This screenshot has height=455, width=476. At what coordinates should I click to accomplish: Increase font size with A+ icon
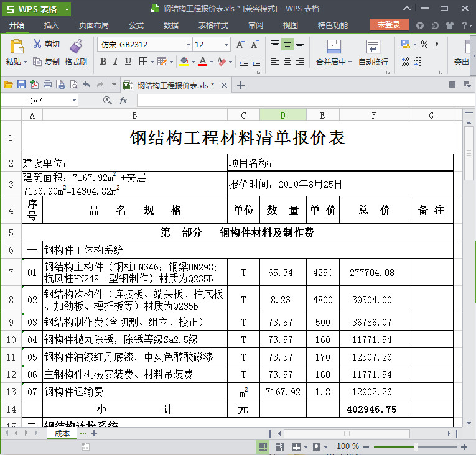click(x=240, y=45)
